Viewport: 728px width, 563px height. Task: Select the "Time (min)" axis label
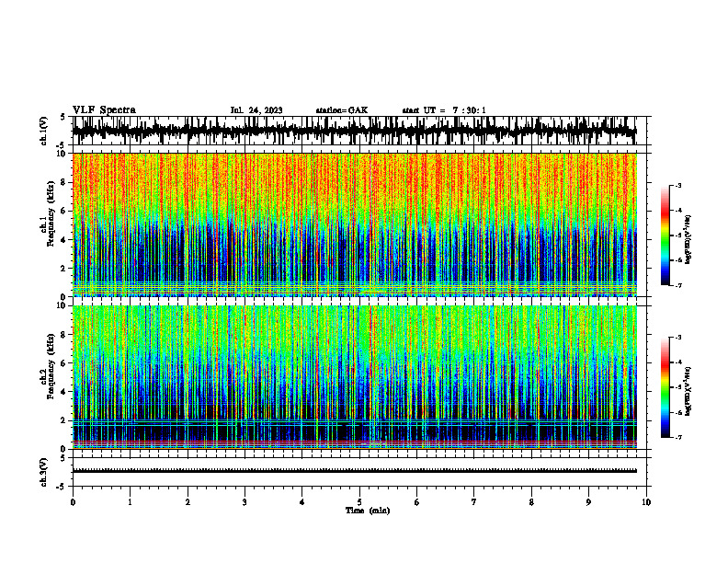[368, 511]
